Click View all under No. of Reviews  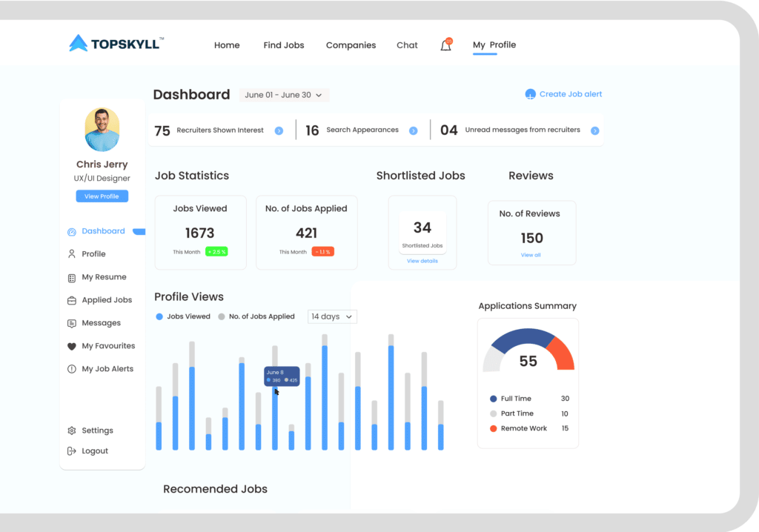(x=531, y=255)
